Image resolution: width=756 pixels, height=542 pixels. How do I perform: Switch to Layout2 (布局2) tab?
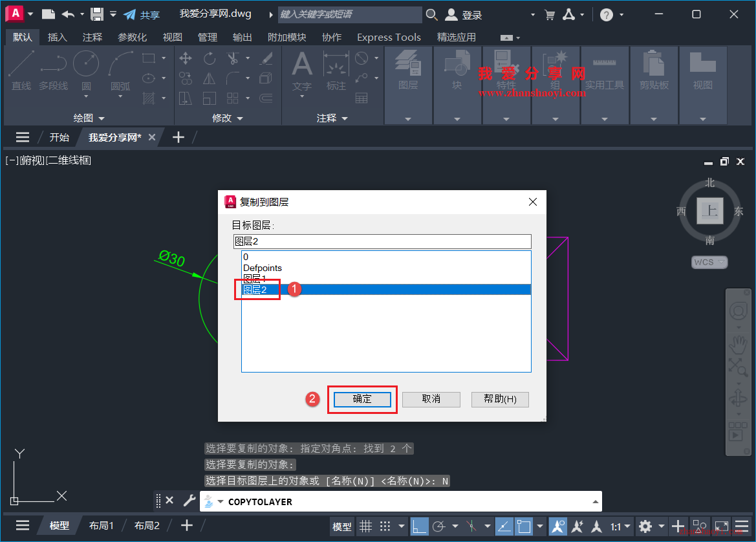pyautogui.click(x=147, y=526)
